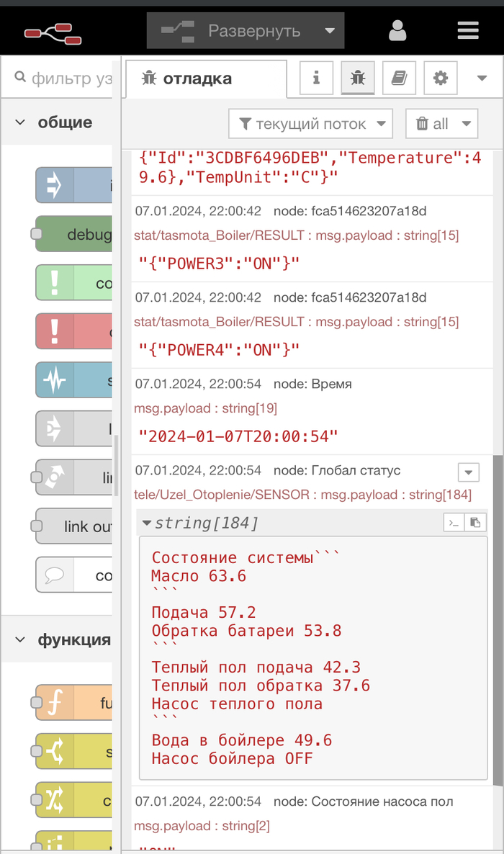Switch to the debug bug sidebar tab icon
Image resolution: width=504 pixels, height=854 pixels.
click(x=357, y=78)
